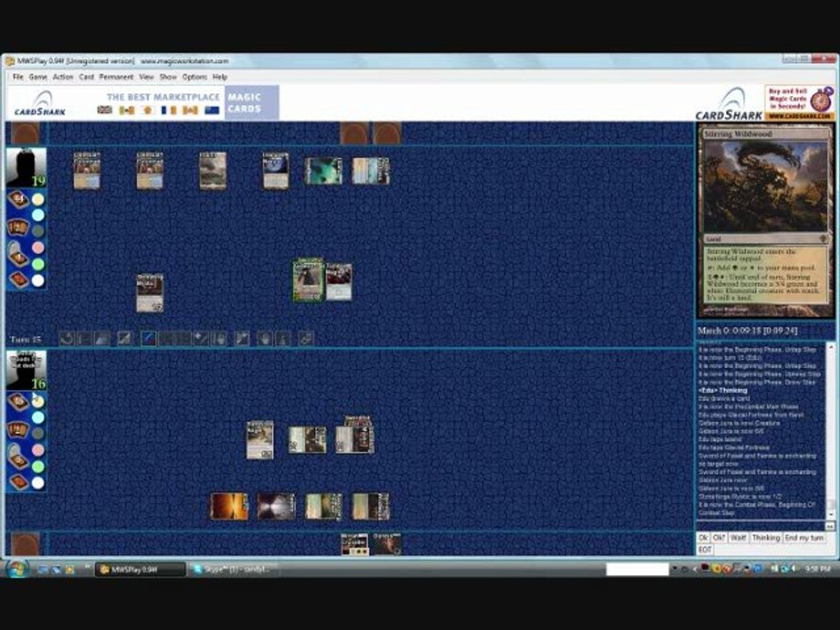Screen dimensions: 840x630
Task: Click the Ok quick-message button
Action: point(703,537)
